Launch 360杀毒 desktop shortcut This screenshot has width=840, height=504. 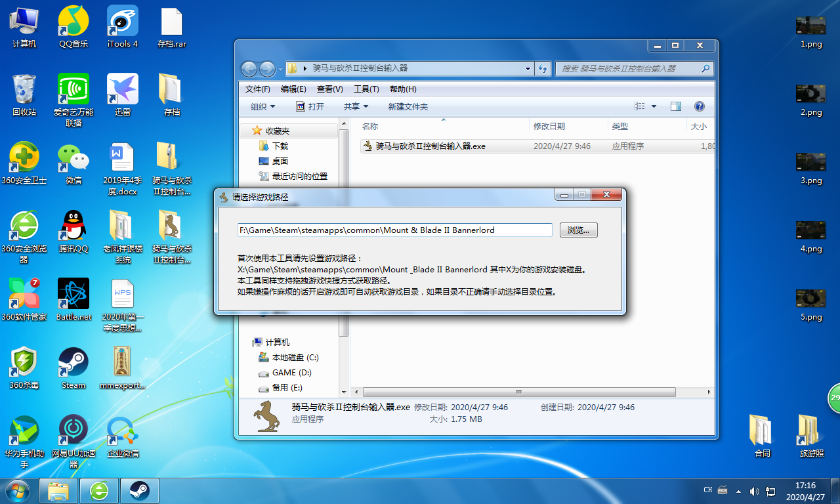click(24, 367)
